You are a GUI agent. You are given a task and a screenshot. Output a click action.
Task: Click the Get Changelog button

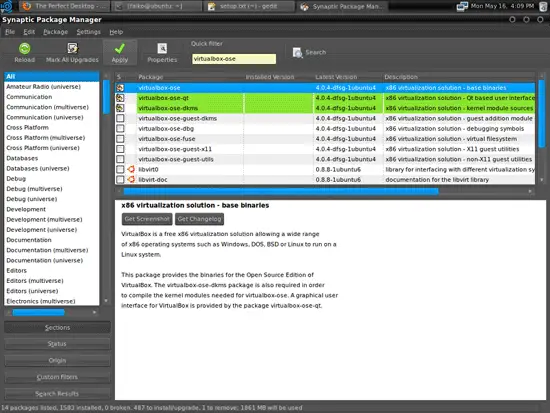tap(199, 219)
